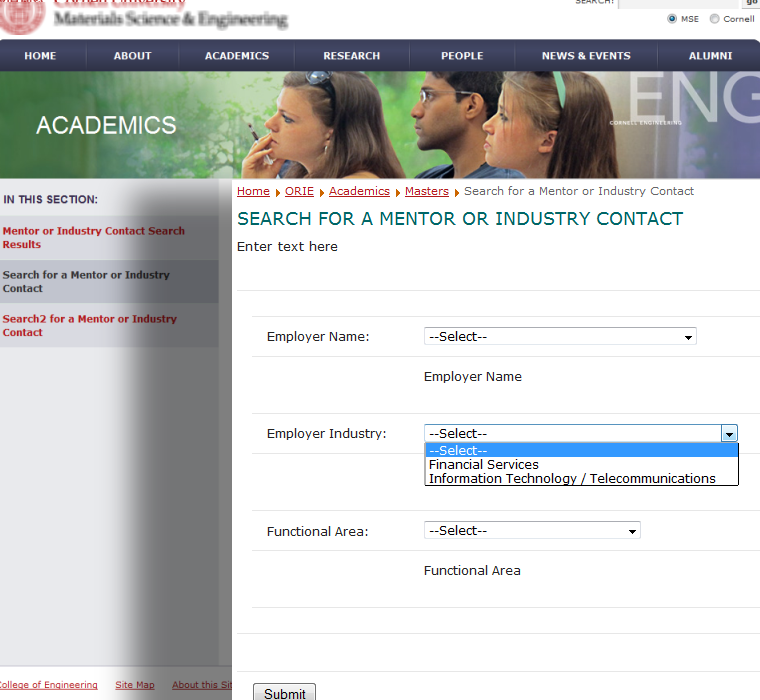Open the ACADEMICS navigation tab
760x700 pixels.
(237, 56)
